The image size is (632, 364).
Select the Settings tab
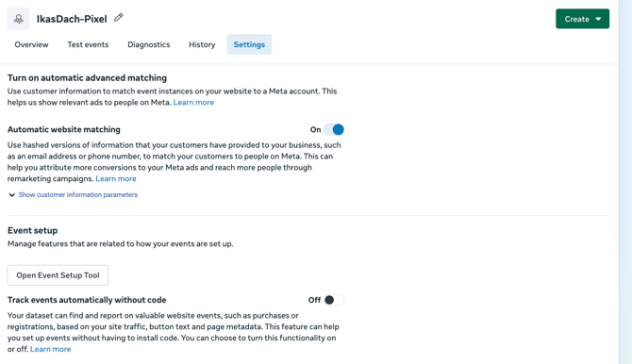point(249,44)
